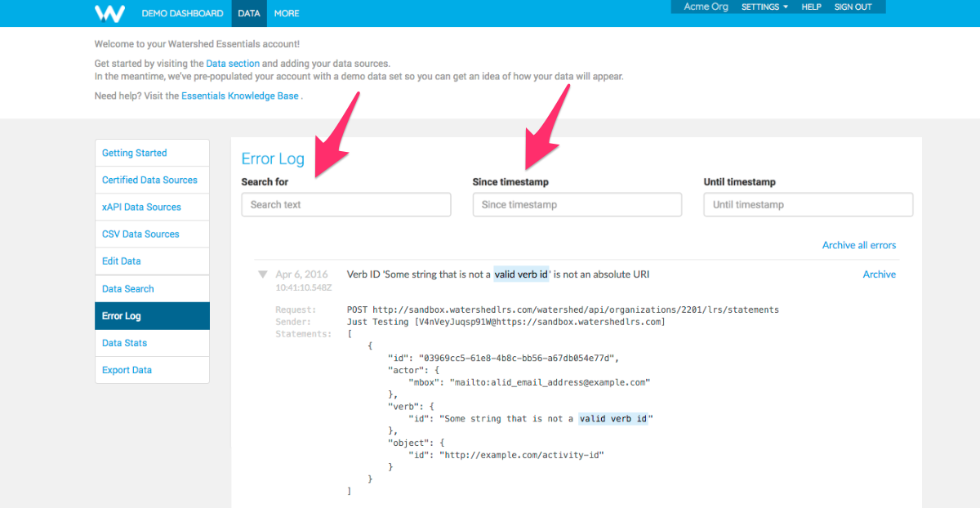The height and width of the screenshot is (508, 980).
Task: Select Error Log in the sidebar
Action: tap(152, 316)
